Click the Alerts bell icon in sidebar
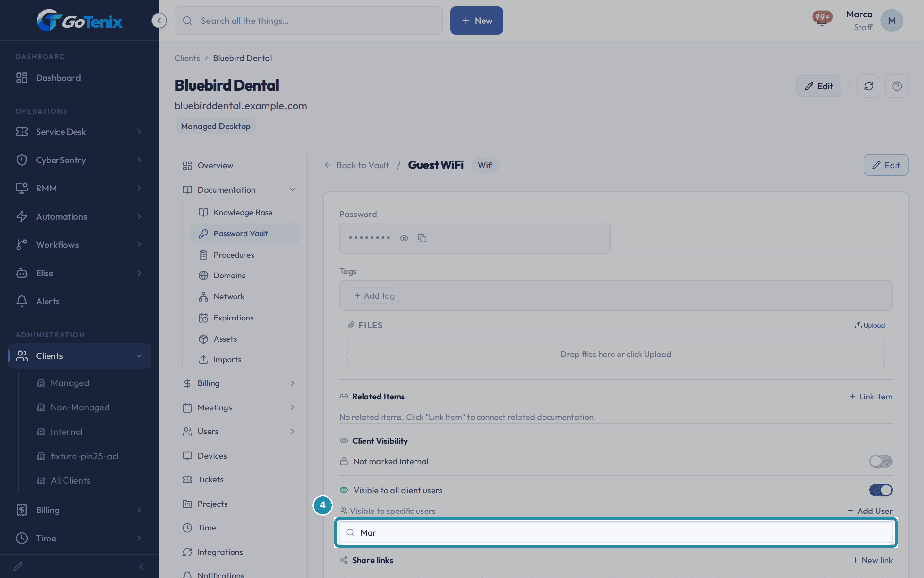 (22, 301)
